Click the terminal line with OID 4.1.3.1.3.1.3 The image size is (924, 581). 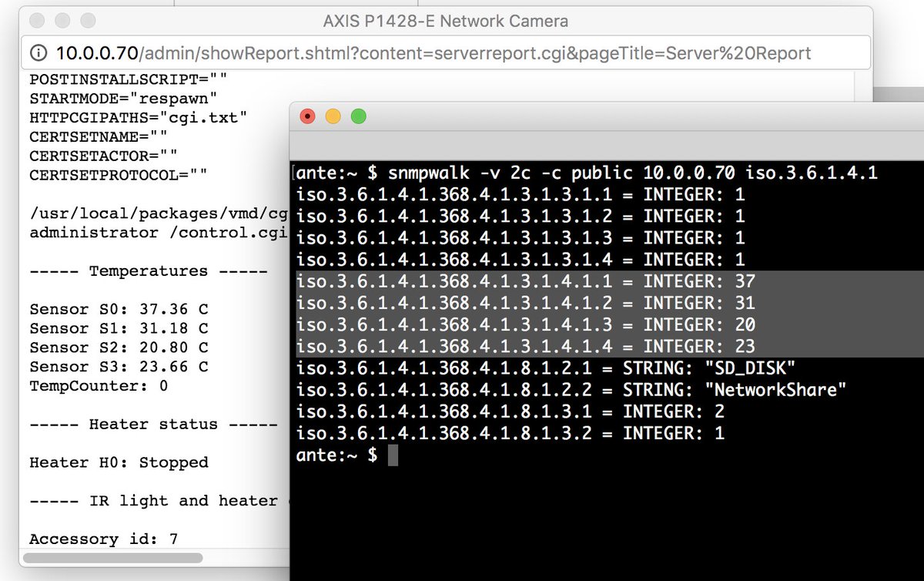point(521,238)
